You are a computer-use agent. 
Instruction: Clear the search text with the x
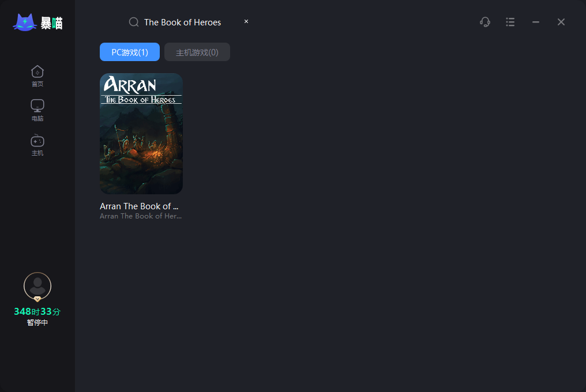point(246,21)
